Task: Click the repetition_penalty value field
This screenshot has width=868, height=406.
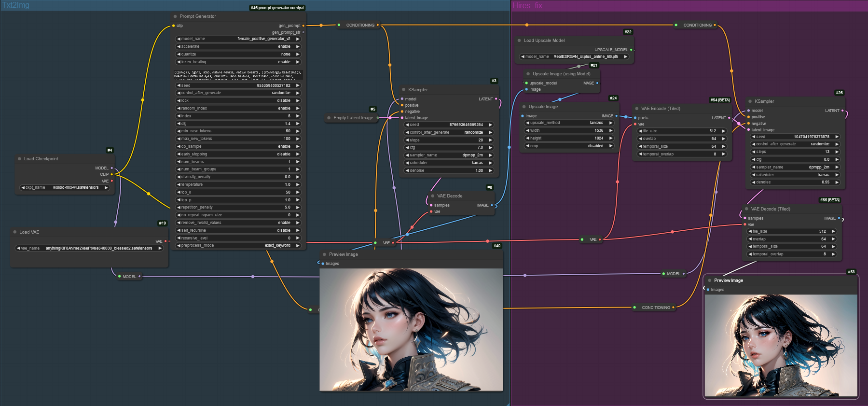Action: click(238, 207)
